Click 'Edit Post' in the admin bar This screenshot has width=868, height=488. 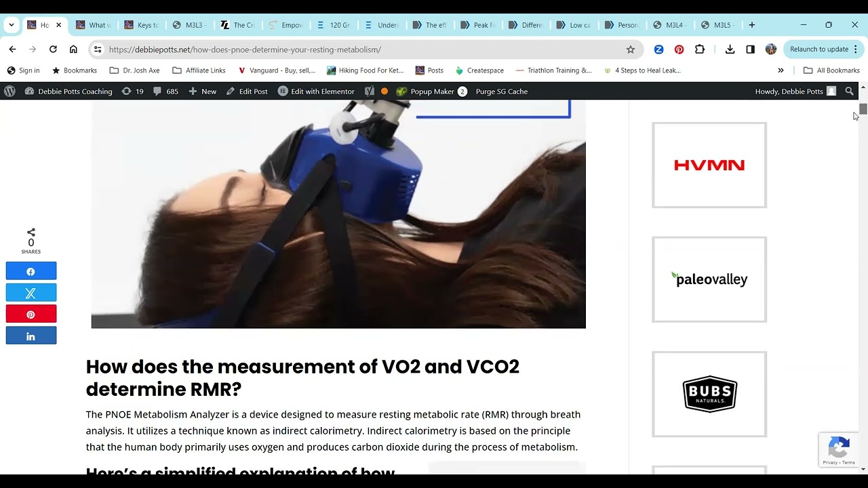[248, 91]
